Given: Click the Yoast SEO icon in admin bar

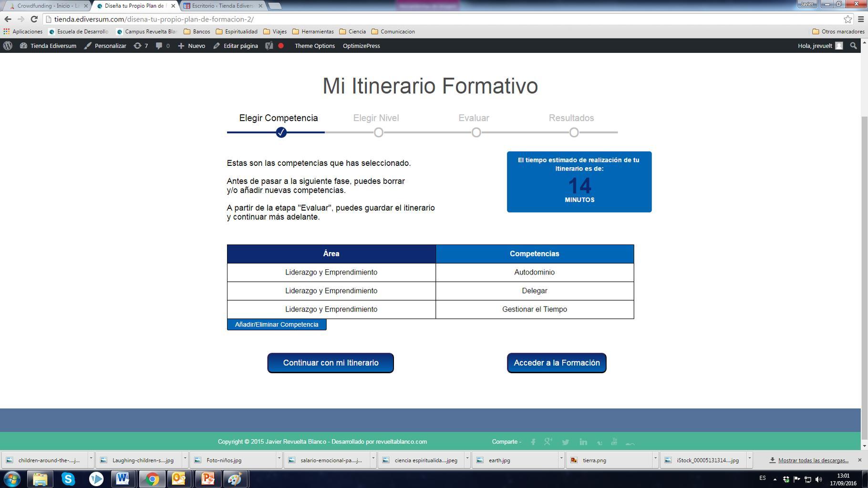Looking at the screenshot, I should (x=269, y=46).
